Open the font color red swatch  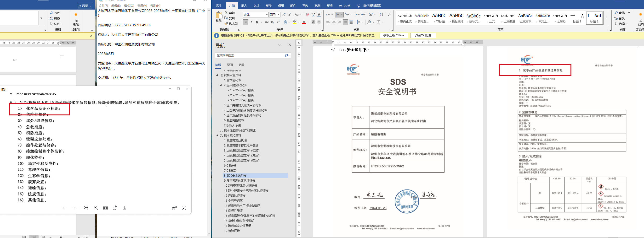pos(304,22)
